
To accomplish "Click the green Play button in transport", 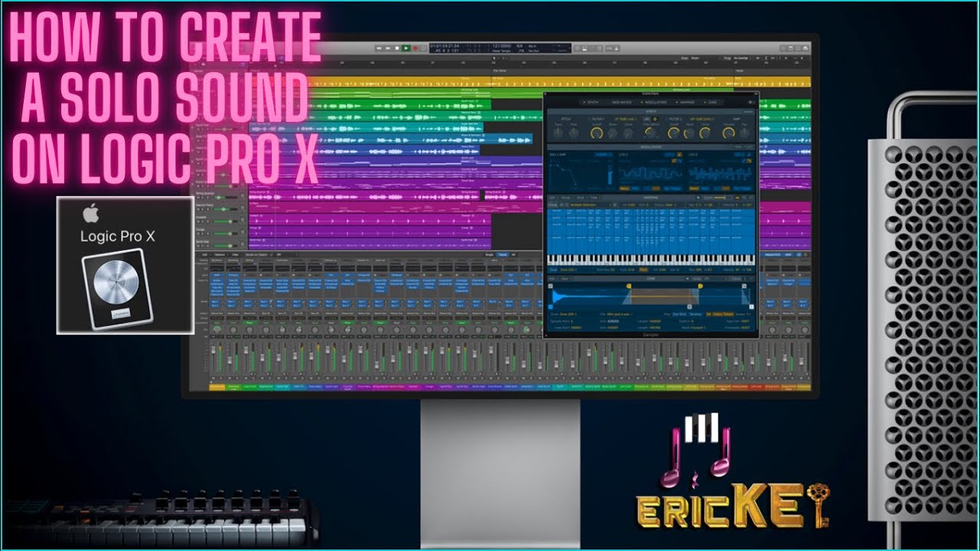I will 407,48.
